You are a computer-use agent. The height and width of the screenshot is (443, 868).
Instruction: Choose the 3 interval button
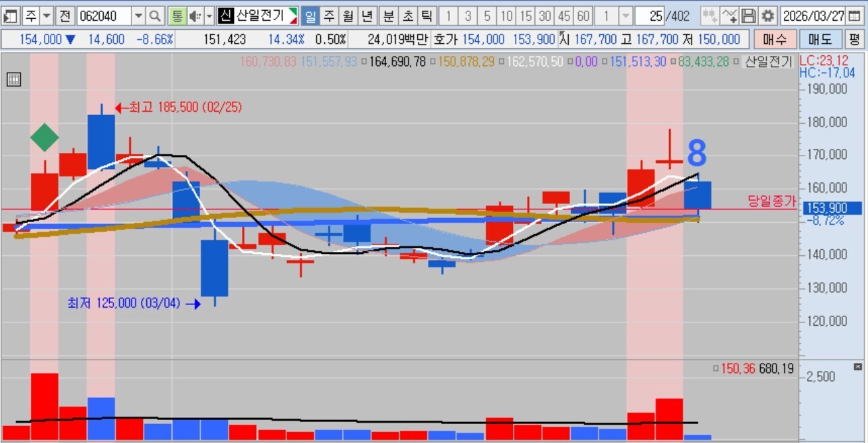(468, 15)
